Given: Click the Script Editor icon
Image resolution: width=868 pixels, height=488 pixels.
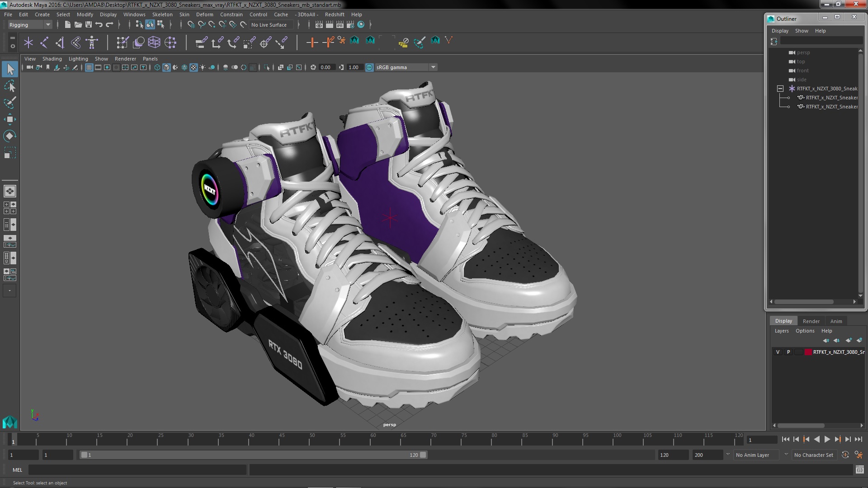Looking at the screenshot, I should coord(859,470).
